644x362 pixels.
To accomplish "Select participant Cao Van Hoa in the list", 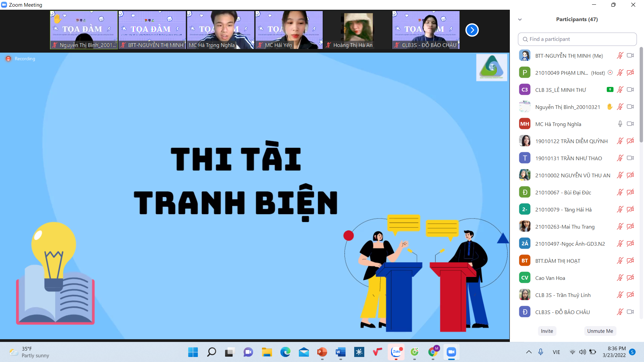I will [550, 278].
